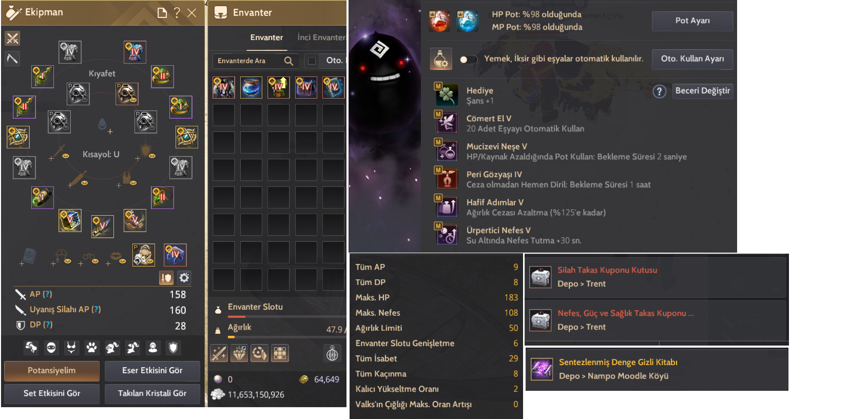Click the magnifier icon in Envanterde Ara
868x419 pixels.
point(289,61)
